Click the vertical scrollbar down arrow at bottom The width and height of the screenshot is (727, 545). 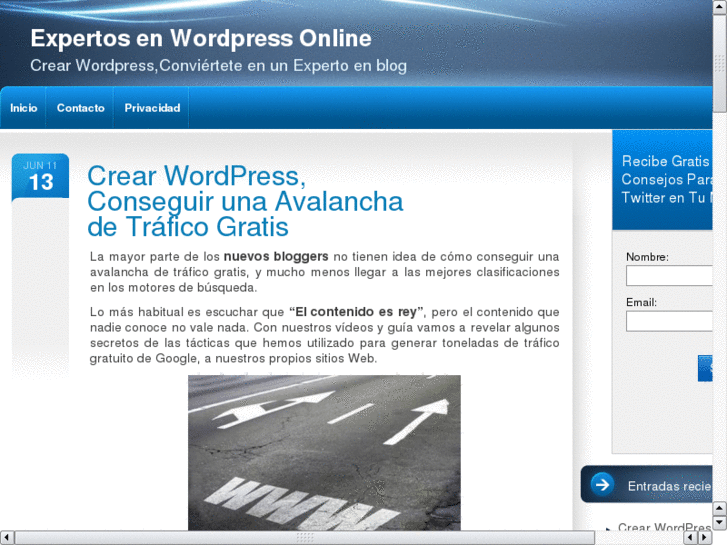720,523
